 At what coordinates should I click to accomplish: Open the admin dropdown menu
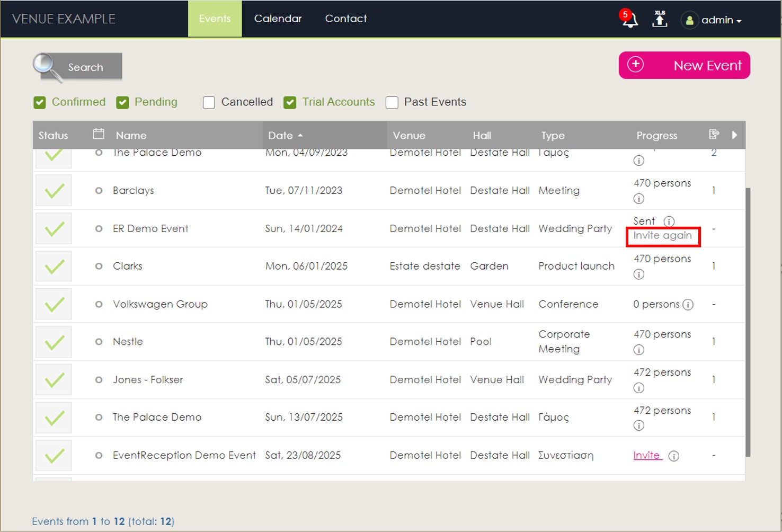point(721,20)
